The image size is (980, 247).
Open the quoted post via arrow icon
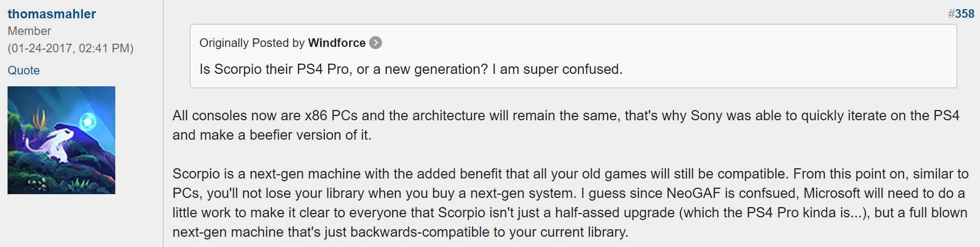376,43
